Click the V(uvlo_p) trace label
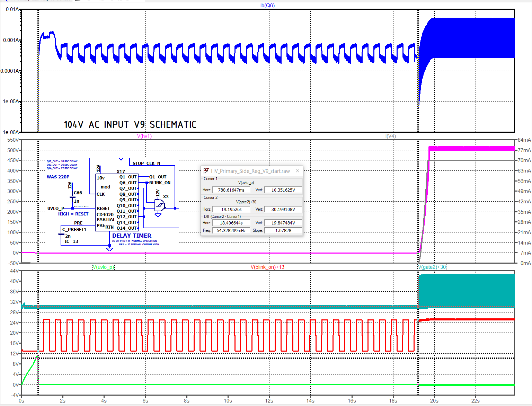532x406 pixels. [103, 267]
